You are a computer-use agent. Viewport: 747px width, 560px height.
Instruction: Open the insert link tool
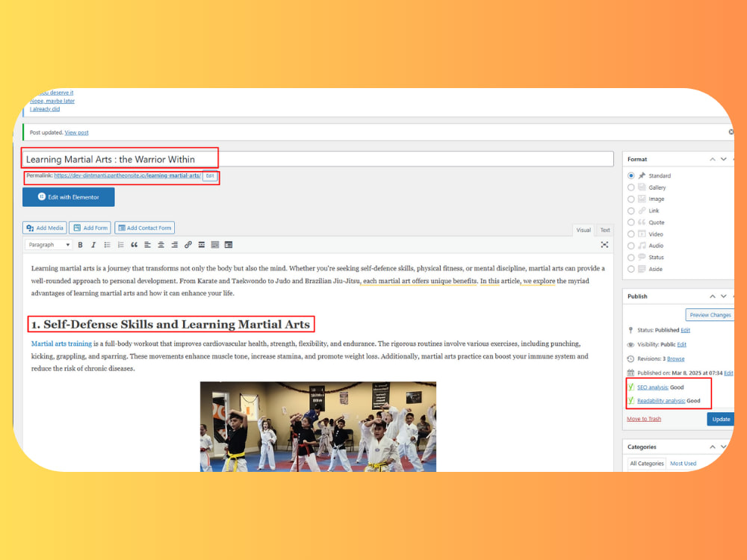coord(188,245)
